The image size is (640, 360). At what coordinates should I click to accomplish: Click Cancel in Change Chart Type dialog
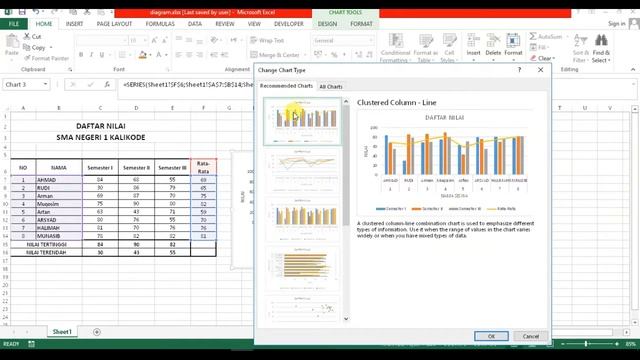[530, 336]
